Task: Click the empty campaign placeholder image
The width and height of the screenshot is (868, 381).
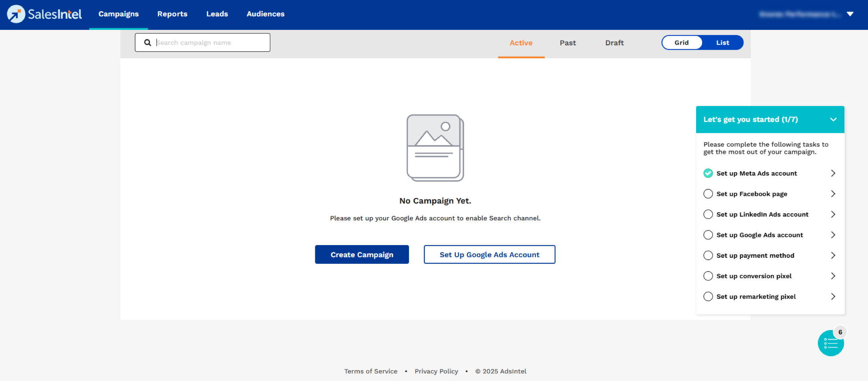Action: (x=435, y=148)
